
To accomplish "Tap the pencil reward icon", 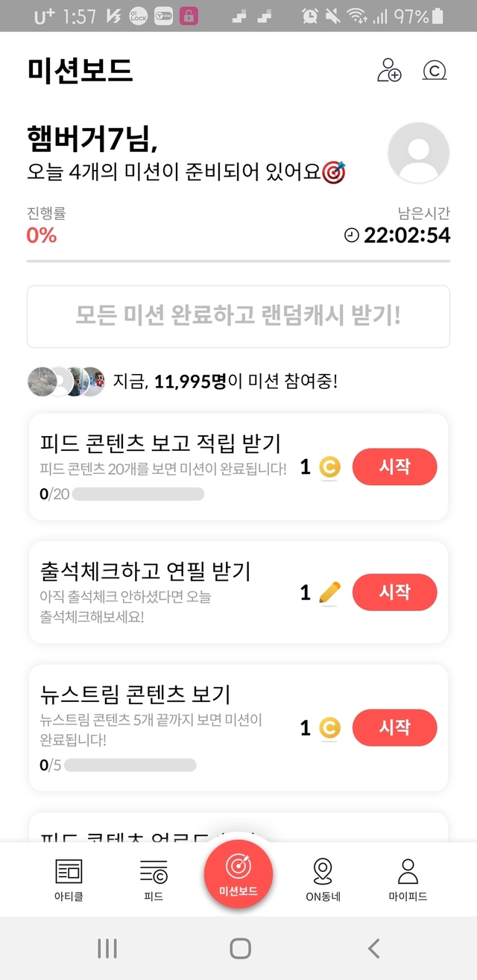I will 329,592.
